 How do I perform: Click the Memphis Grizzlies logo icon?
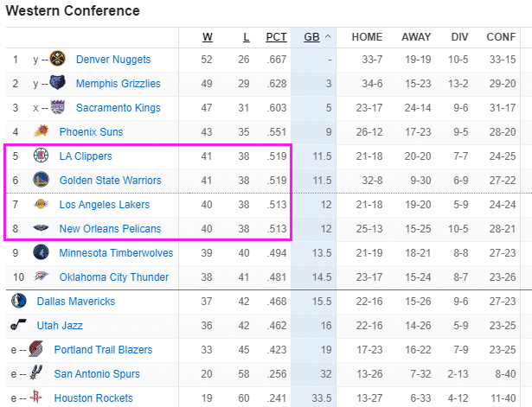[58, 84]
